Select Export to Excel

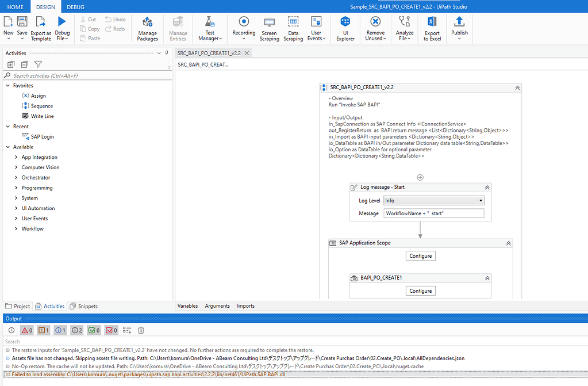pos(432,28)
